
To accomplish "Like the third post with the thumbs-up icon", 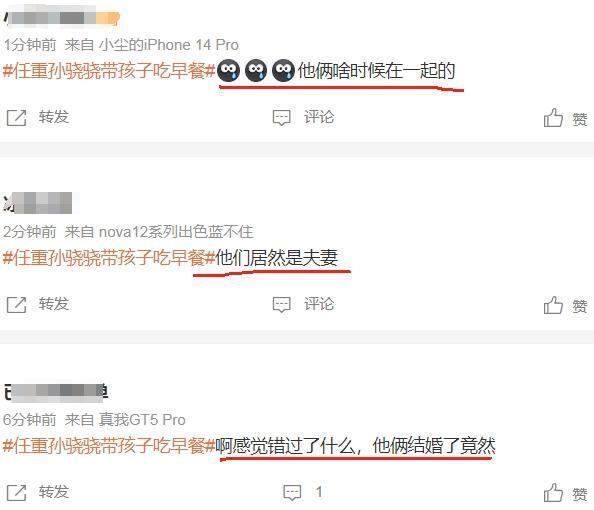I will [553, 493].
